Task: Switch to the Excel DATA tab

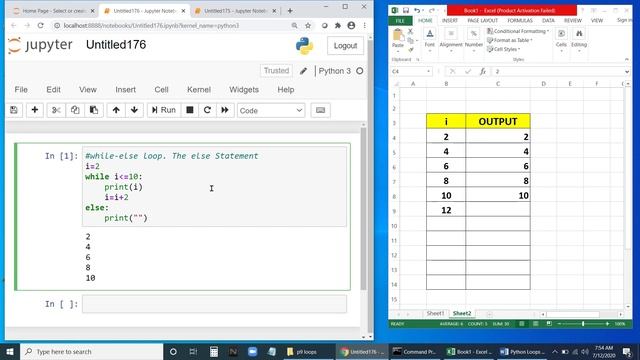Action: pos(548,20)
